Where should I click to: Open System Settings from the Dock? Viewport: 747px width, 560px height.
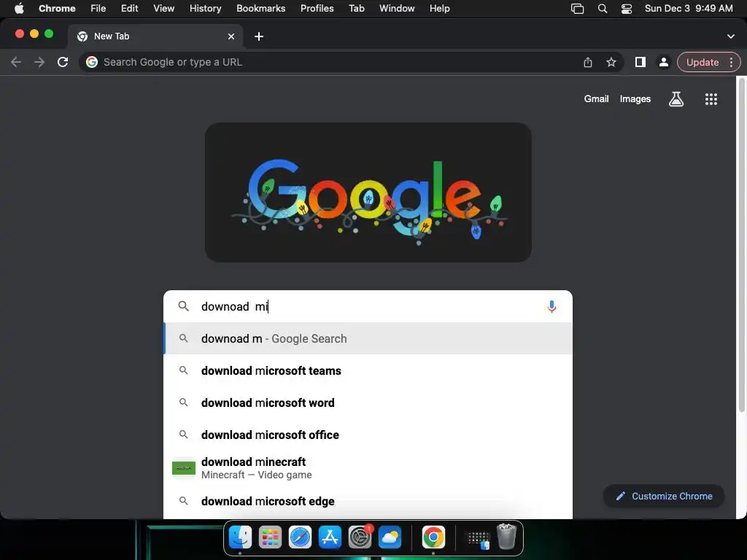(x=360, y=537)
